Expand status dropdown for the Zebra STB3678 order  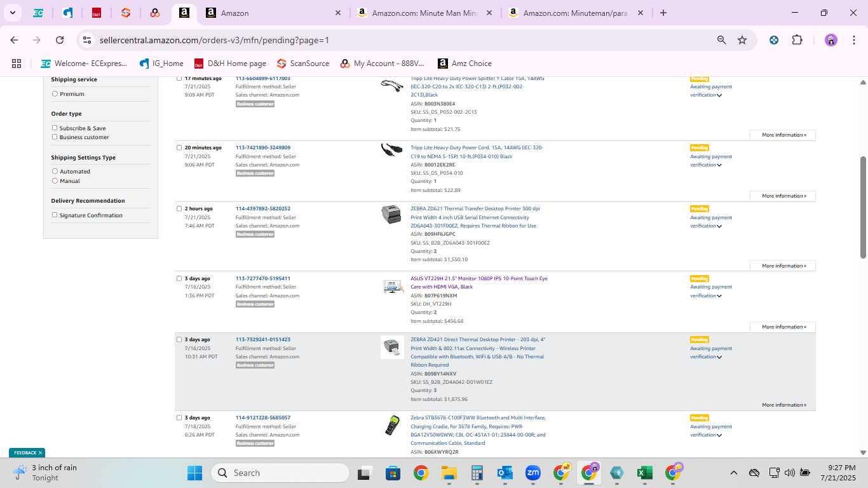click(719, 435)
